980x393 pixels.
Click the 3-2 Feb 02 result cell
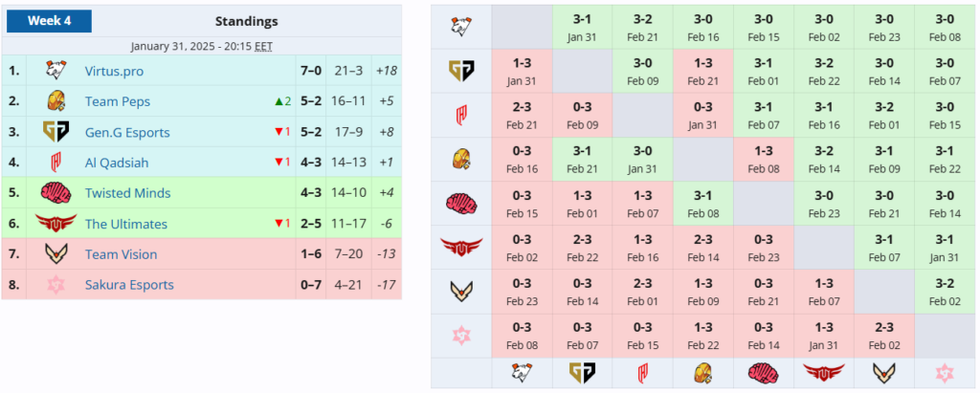tap(945, 291)
